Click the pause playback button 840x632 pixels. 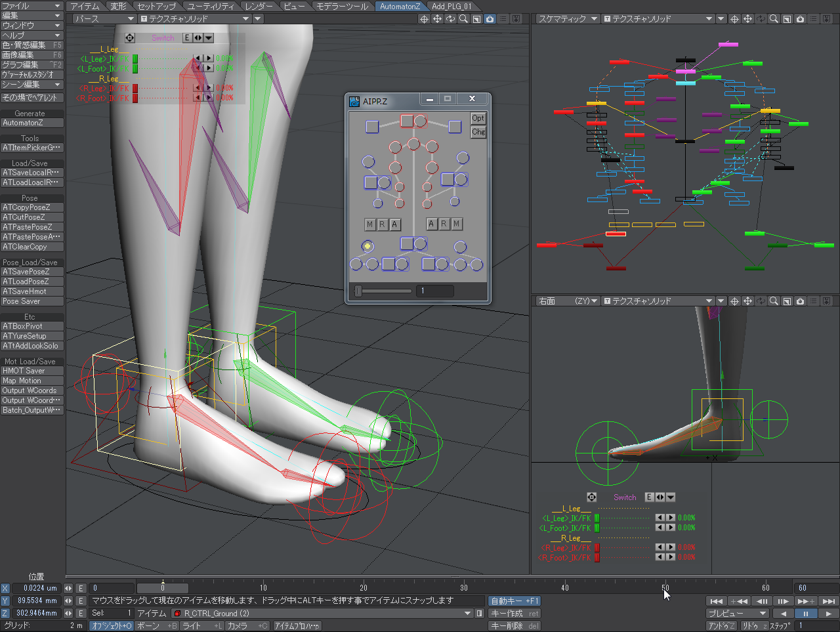(x=805, y=614)
